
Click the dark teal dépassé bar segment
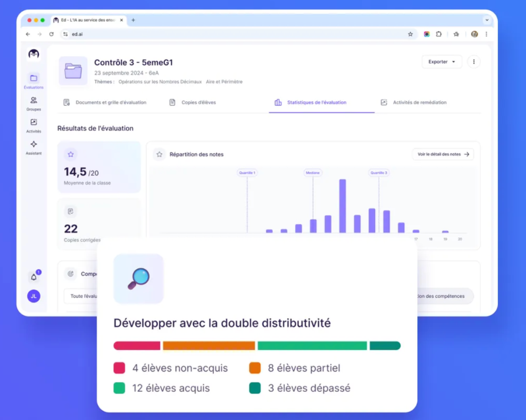[x=385, y=345]
